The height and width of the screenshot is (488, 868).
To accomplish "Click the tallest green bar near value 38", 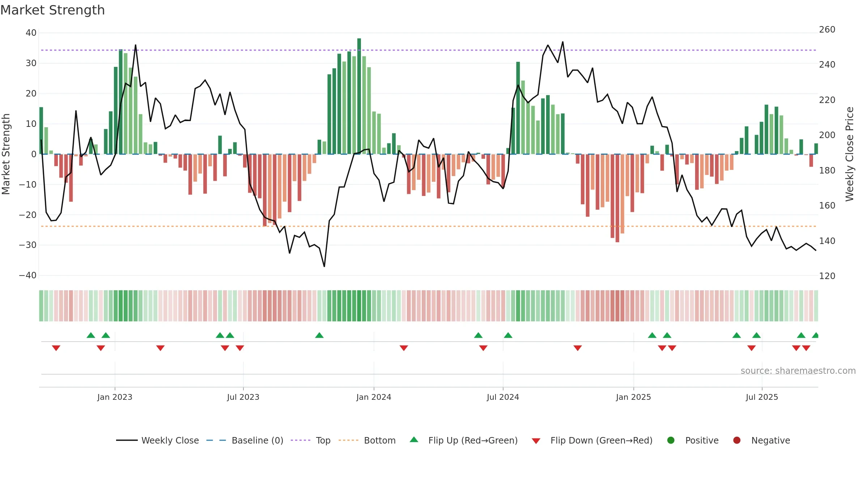I will coord(359,96).
